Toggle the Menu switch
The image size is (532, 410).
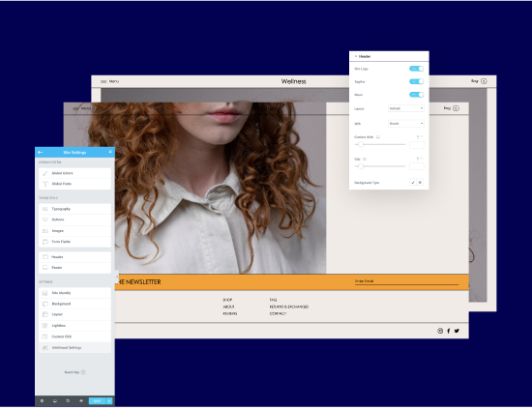416,94
